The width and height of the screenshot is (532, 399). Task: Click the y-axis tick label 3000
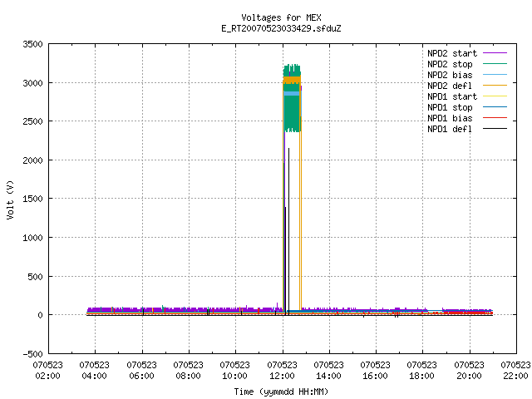coord(33,83)
